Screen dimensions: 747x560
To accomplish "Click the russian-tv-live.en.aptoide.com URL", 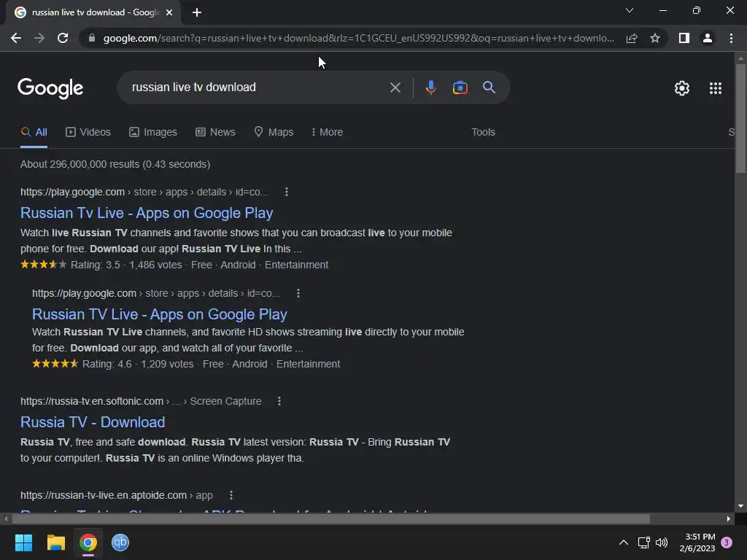I will (x=104, y=495).
